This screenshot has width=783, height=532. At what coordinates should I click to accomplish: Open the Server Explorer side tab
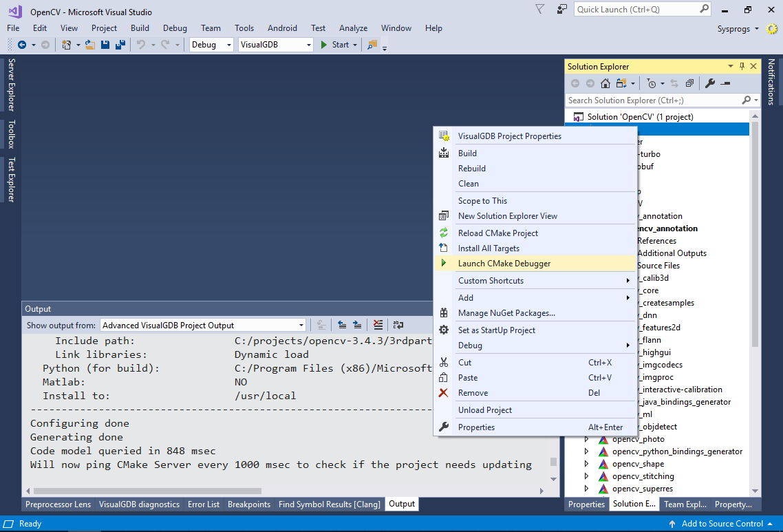tap(11, 85)
